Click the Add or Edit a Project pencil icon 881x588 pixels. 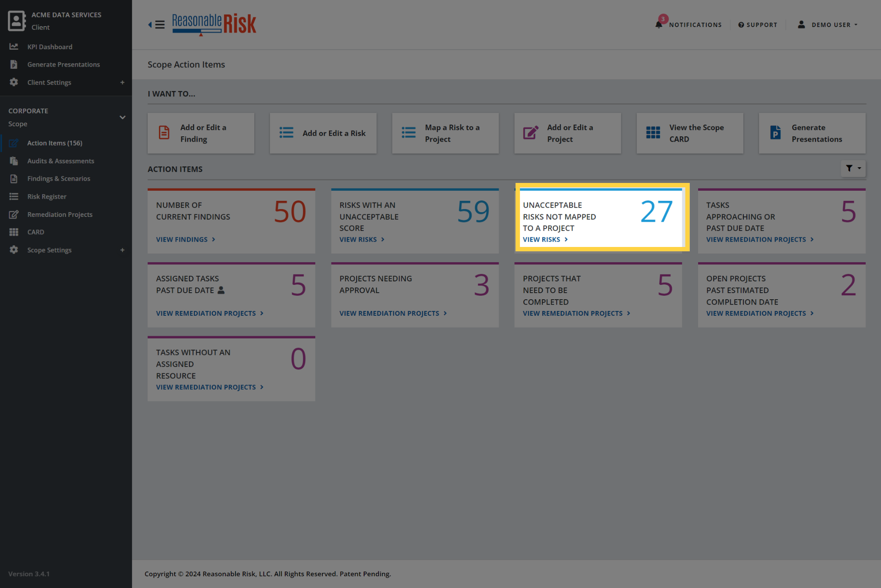click(530, 132)
